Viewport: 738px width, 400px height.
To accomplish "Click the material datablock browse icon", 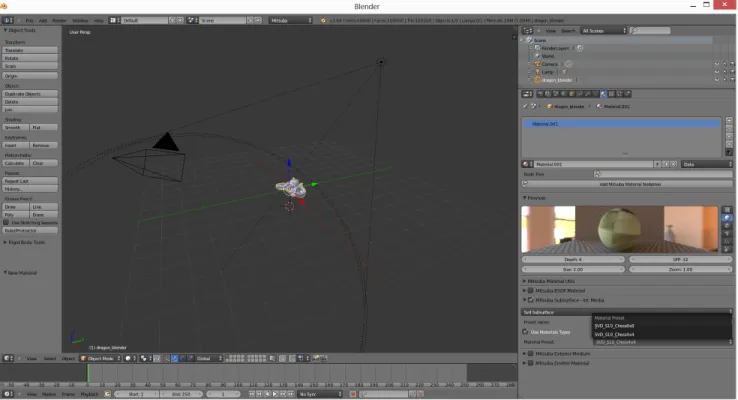I will click(527, 164).
